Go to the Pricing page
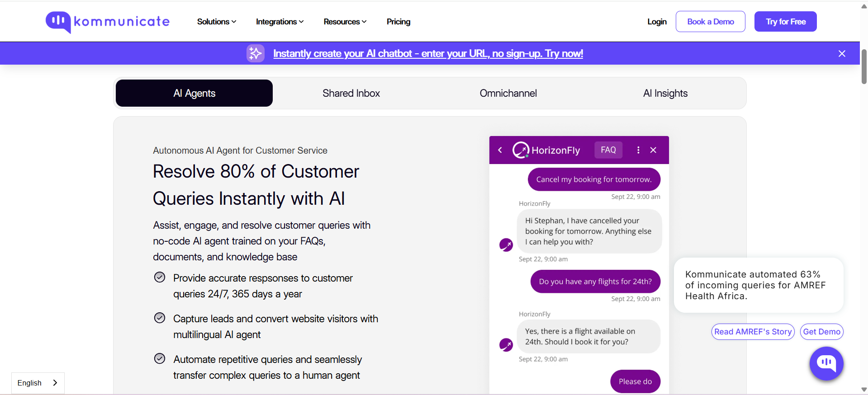Screen dimensions: 868x395 398,22
